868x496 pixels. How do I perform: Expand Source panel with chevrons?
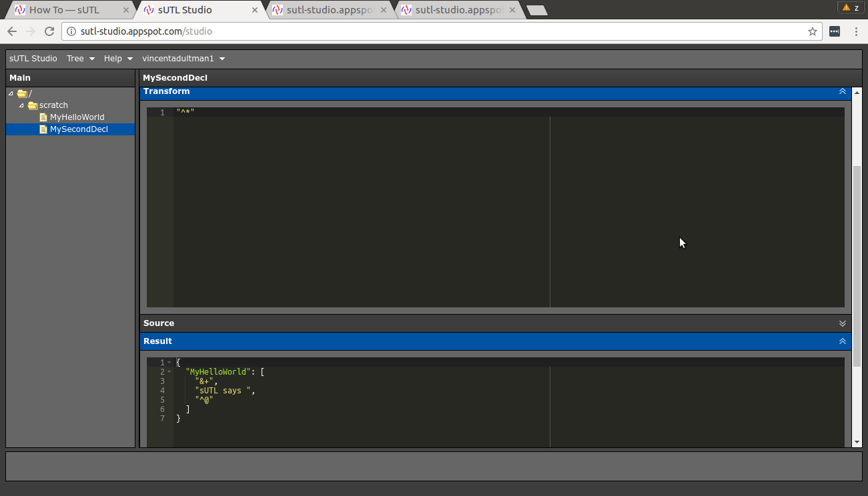click(x=843, y=323)
